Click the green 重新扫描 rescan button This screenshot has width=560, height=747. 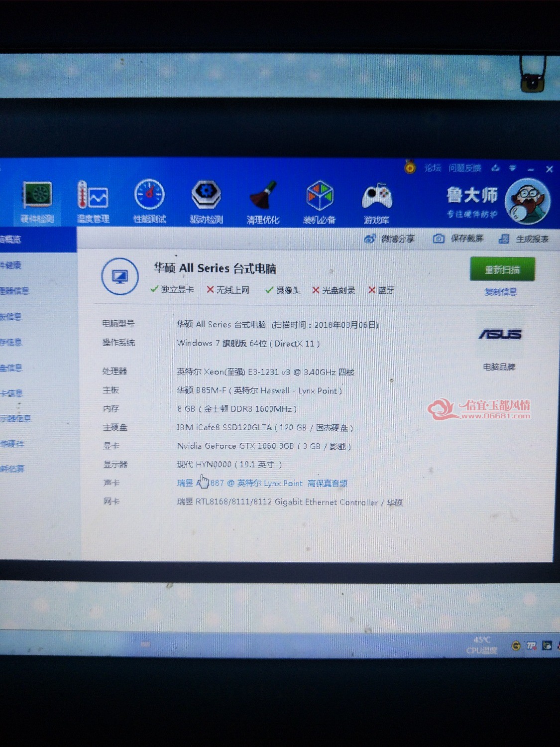click(502, 269)
